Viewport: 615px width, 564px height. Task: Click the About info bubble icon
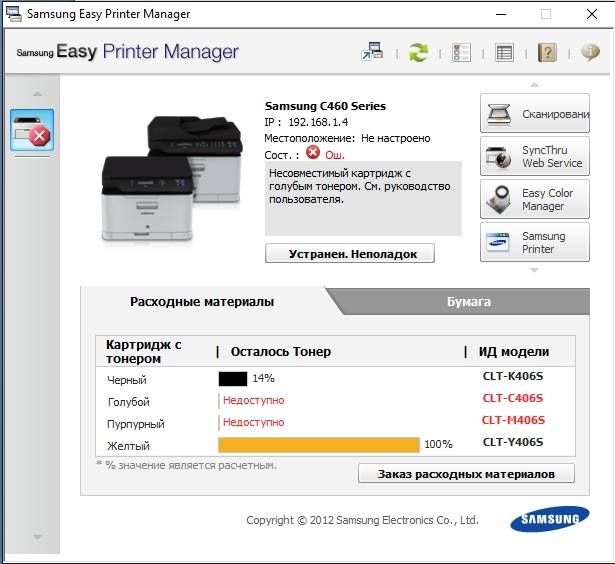pyautogui.click(x=590, y=53)
